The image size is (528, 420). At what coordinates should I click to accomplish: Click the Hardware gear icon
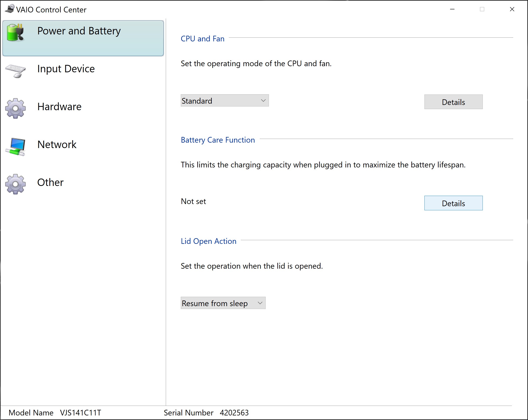click(15, 108)
